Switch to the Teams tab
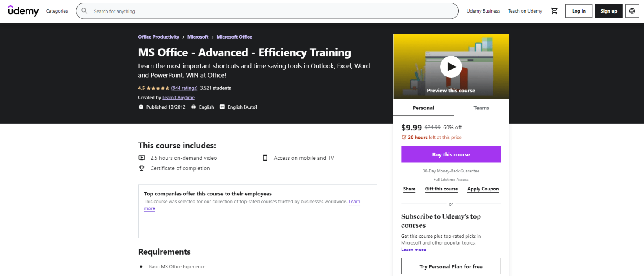644x276 pixels. click(481, 108)
